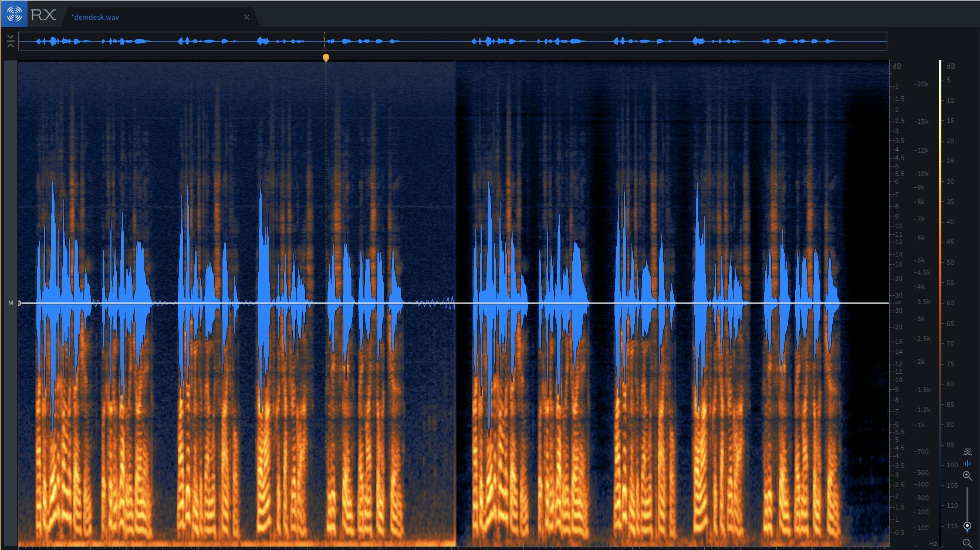Click the orange playhead marker
The height and width of the screenshot is (550, 980).
[x=326, y=58]
